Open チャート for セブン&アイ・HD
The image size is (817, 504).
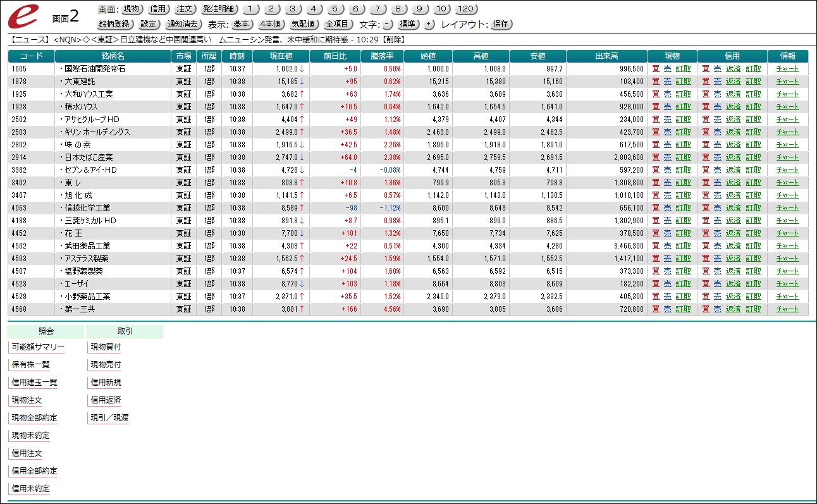tap(787, 170)
